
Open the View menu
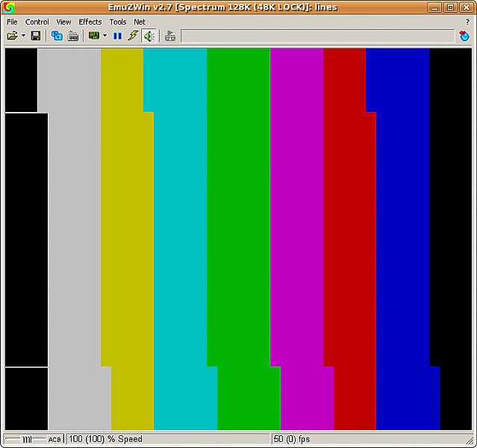coord(63,22)
